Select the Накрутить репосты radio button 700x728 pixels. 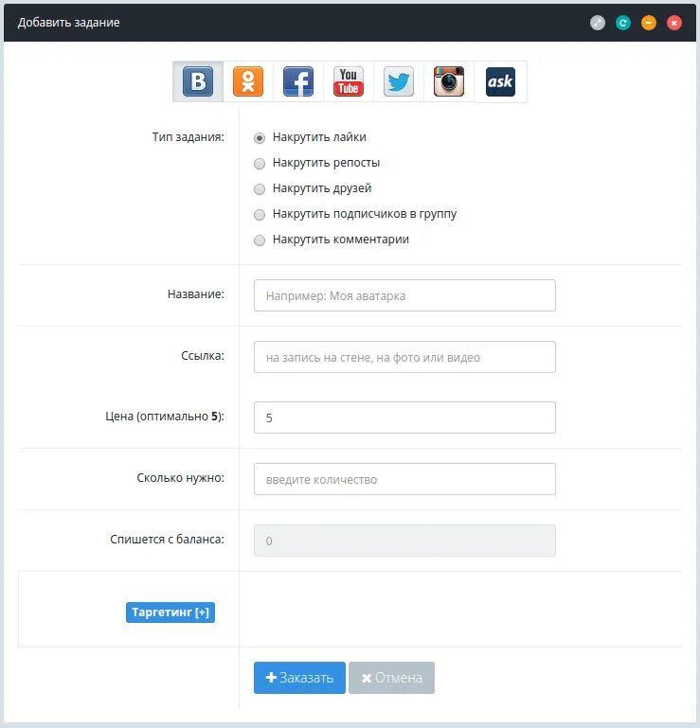pos(260,164)
